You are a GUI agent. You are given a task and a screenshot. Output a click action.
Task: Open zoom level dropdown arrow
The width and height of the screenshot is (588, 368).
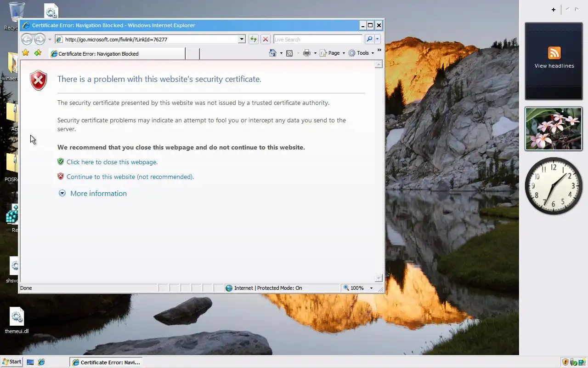click(371, 288)
